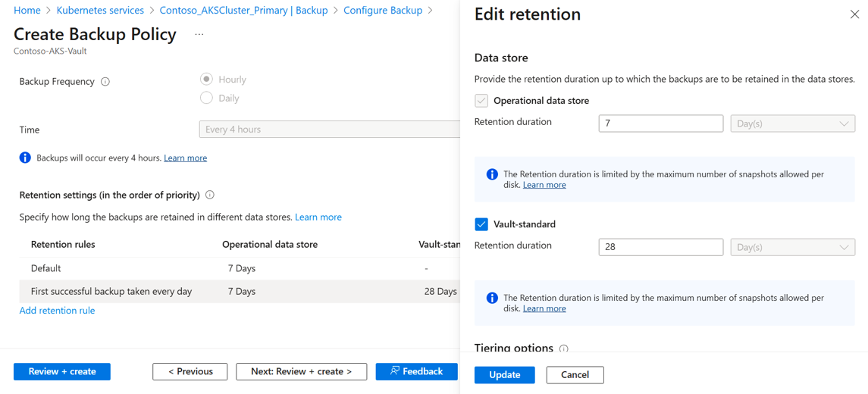Viewport: 868px width, 394px height.
Task: Toggle the Vault-standard checkbox
Action: [x=481, y=224]
